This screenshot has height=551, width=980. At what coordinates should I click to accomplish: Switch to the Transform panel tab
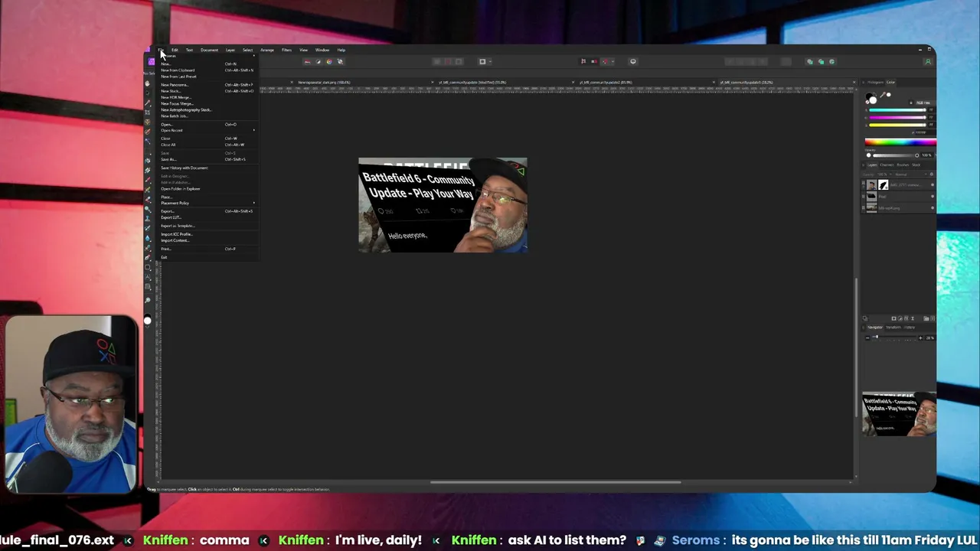893,328
